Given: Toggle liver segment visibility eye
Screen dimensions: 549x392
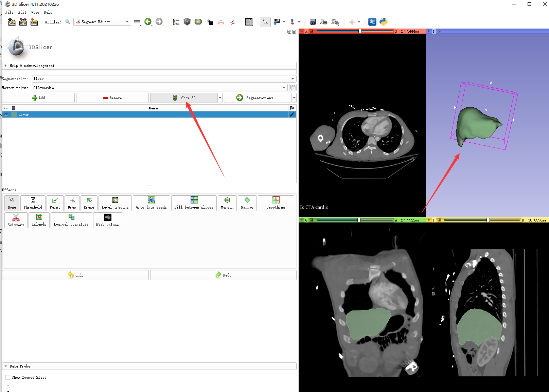Looking at the screenshot, I should (6, 114).
